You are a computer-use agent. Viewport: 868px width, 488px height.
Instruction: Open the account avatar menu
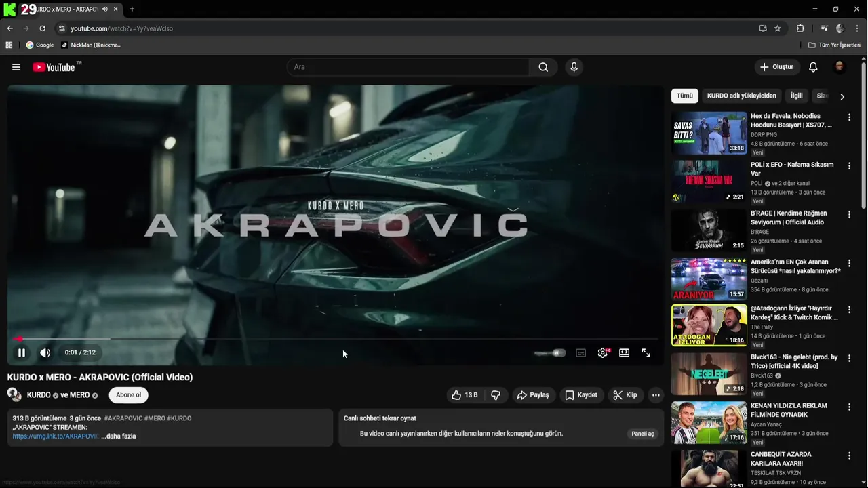(x=839, y=67)
